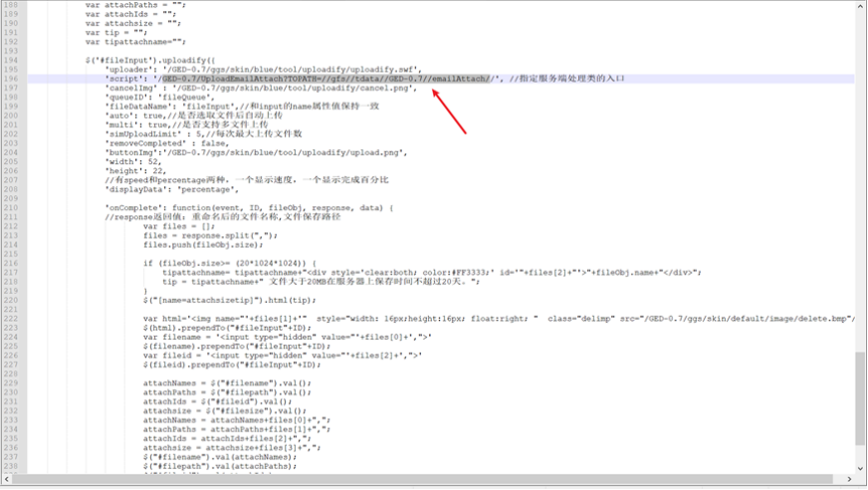868x490 pixels.
Task: Click the horizontal scrollbar right arrow
Action: (x=849, y=479)
